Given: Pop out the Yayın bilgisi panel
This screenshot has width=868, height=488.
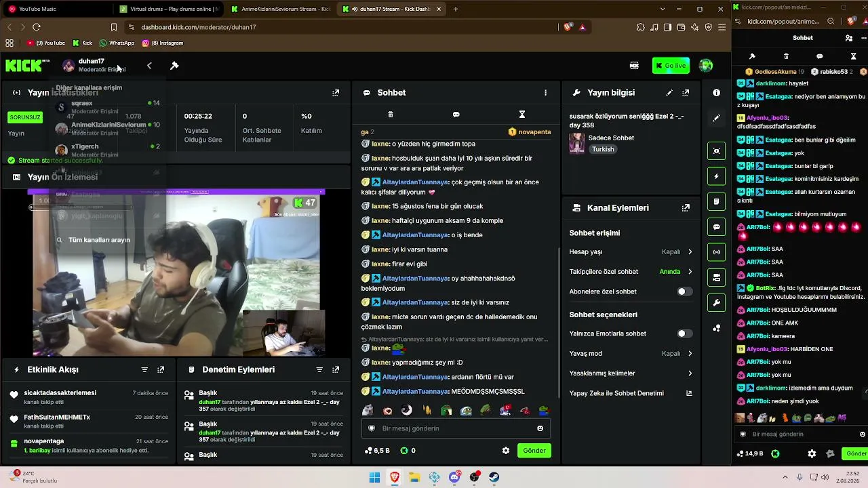Looking at the screenshot, I should [x=686, y=93].
